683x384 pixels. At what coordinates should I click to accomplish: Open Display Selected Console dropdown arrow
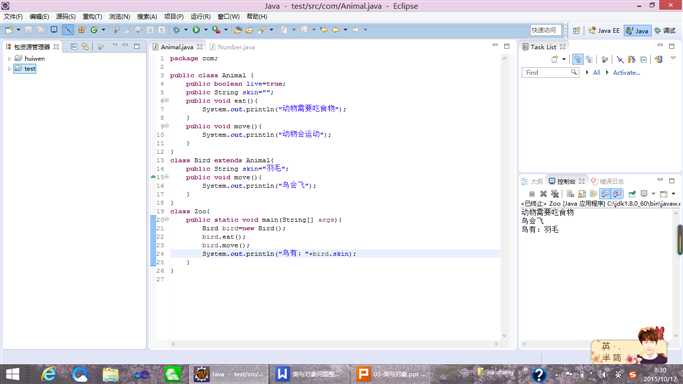653,194
